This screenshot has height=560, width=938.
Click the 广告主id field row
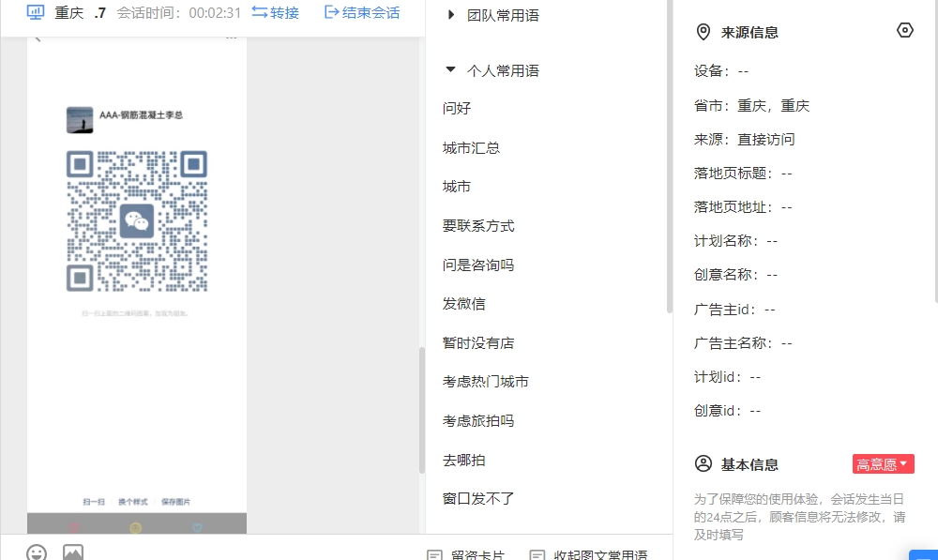click(x=734, y=310)
